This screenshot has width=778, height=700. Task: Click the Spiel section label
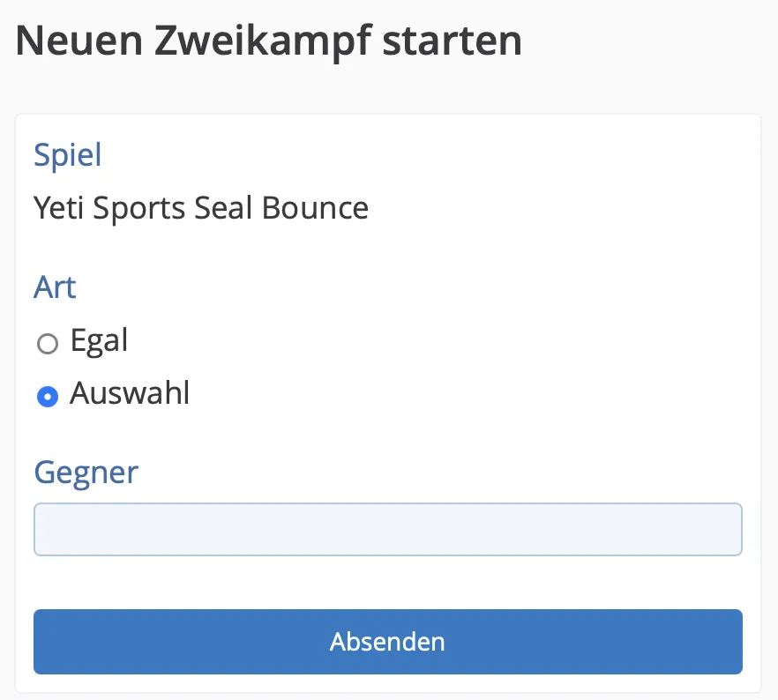click(x=68, y=155)
